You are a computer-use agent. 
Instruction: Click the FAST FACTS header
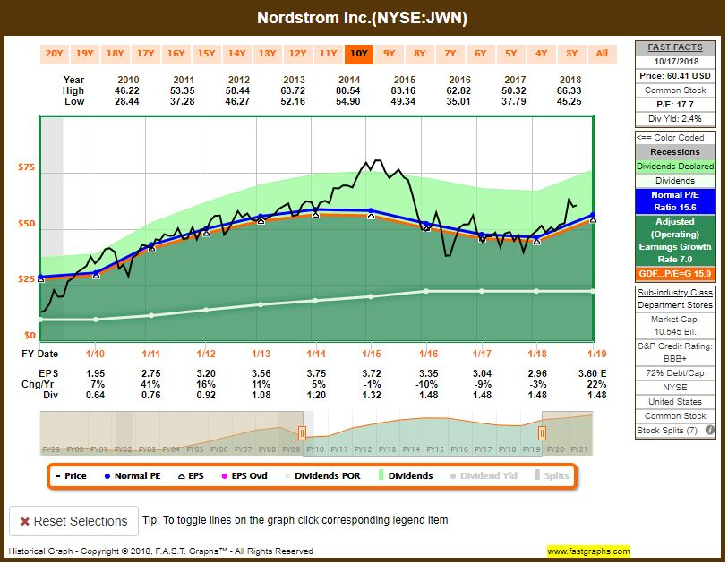click(x=675, y=47)
